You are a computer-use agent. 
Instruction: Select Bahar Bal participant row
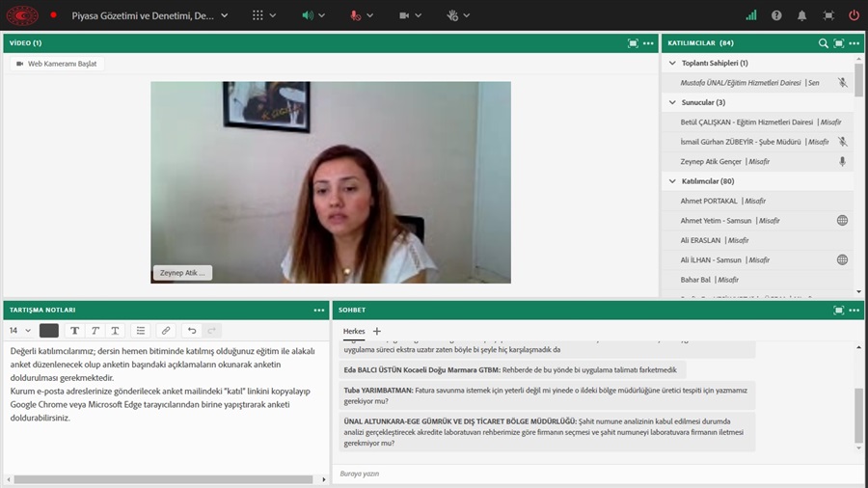click(x=757, y=280)
